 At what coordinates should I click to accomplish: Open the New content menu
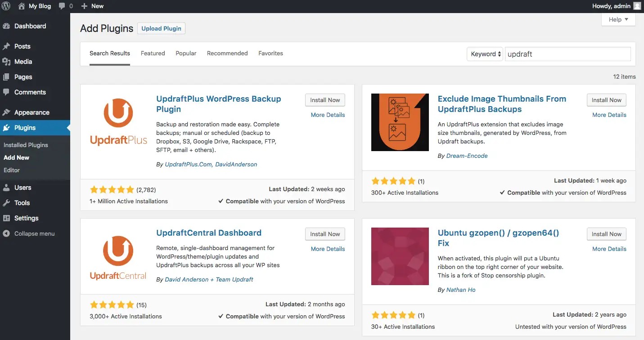pos(92,6)
